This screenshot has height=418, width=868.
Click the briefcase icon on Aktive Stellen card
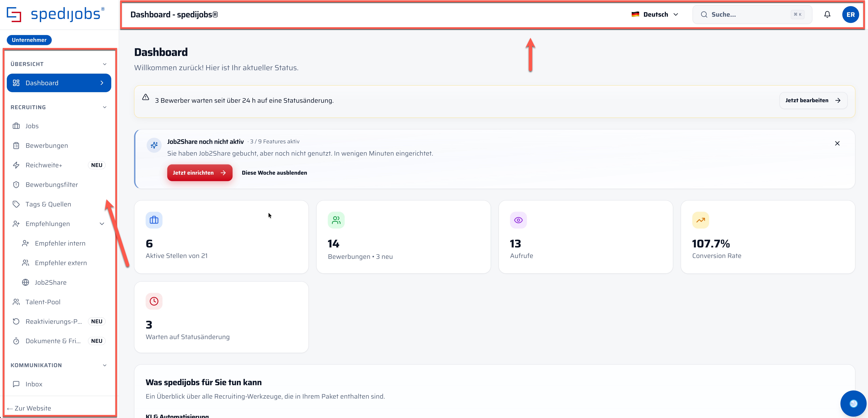click(154, 220)
